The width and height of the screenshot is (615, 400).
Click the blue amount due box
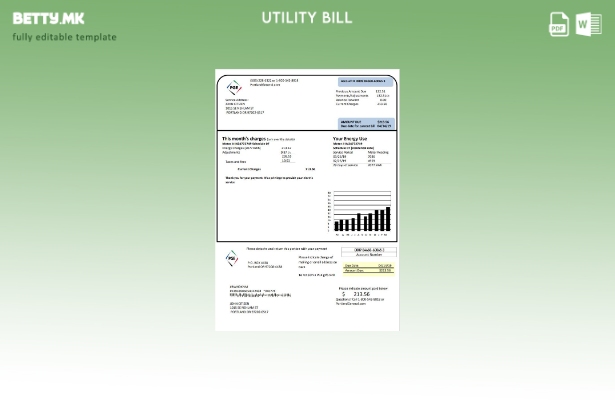[366, 124]
